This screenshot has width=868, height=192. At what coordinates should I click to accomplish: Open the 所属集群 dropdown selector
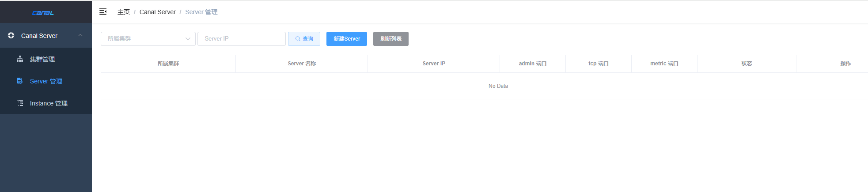click(x=148, y=39)
